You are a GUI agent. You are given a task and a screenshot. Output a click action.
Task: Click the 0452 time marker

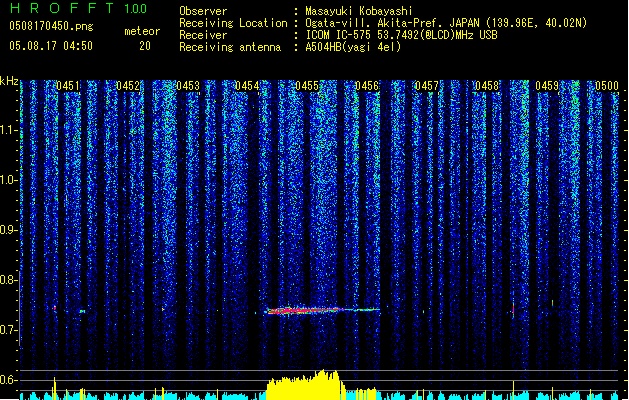point(128,86)
